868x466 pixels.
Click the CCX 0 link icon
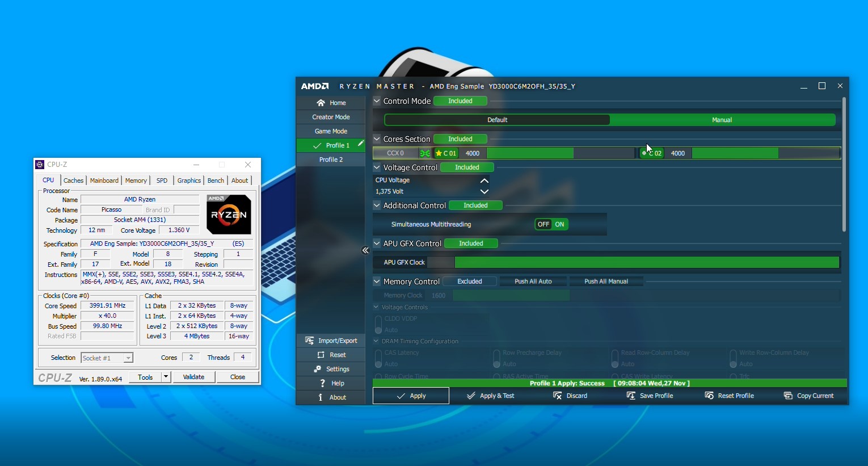tap(425, 153)
